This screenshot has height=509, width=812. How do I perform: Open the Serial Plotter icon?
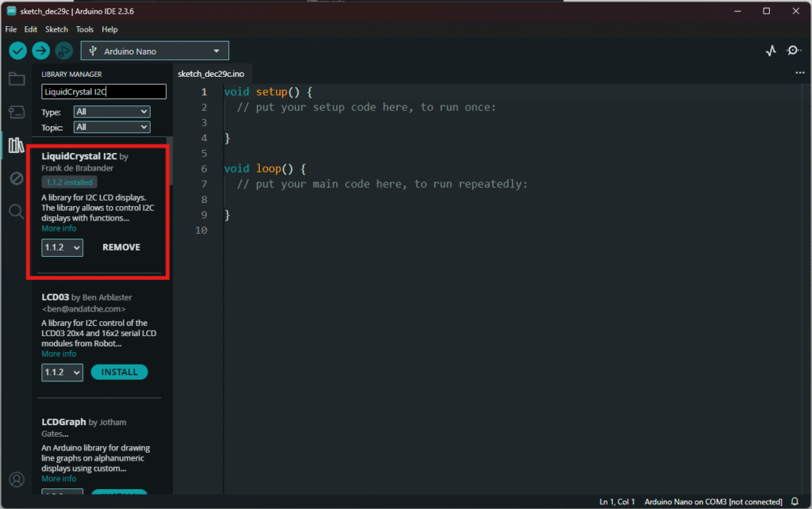pyautogui.click(x=771, y=51)
